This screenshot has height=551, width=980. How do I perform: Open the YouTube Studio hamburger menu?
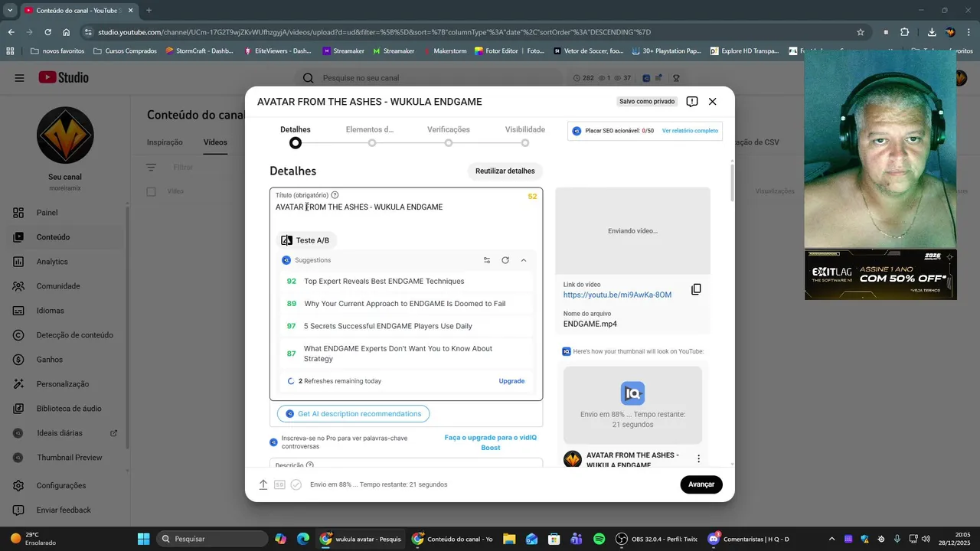tap(19, 77)
